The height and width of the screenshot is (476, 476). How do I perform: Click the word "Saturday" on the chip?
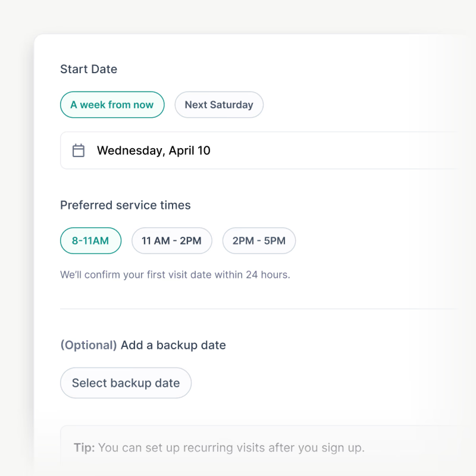(x=231, y=105)
